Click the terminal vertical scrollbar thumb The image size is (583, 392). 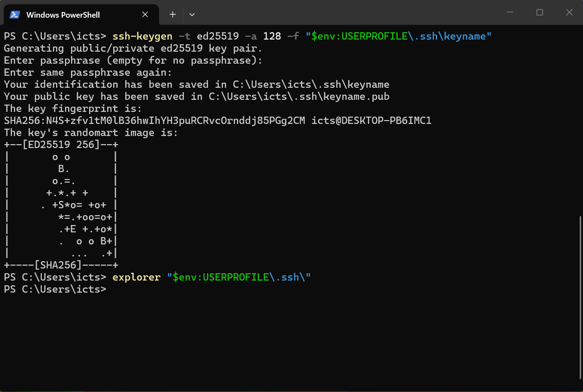(x=580, y=297)
